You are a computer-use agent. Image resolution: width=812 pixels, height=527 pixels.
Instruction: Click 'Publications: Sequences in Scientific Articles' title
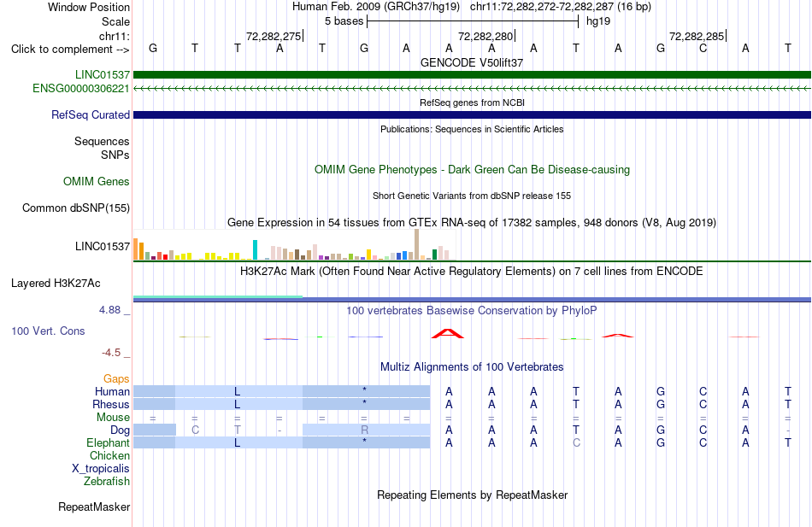pos(472,129)
